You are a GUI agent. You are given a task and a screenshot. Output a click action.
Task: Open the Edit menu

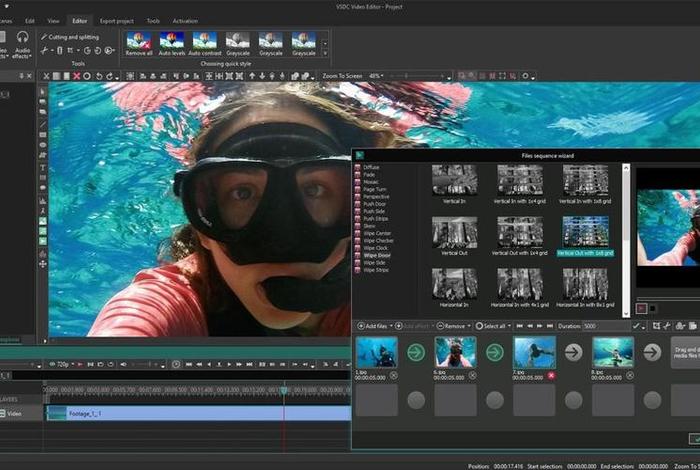point(29,21)
